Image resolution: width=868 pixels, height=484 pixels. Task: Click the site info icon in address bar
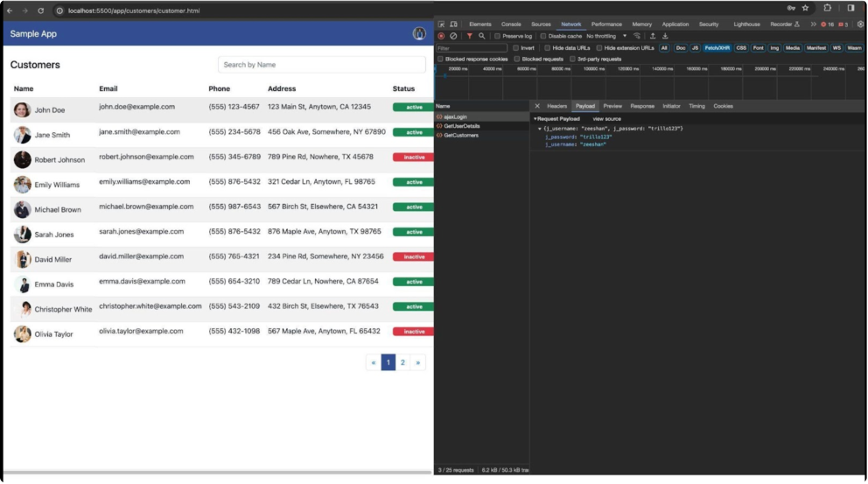59,11
